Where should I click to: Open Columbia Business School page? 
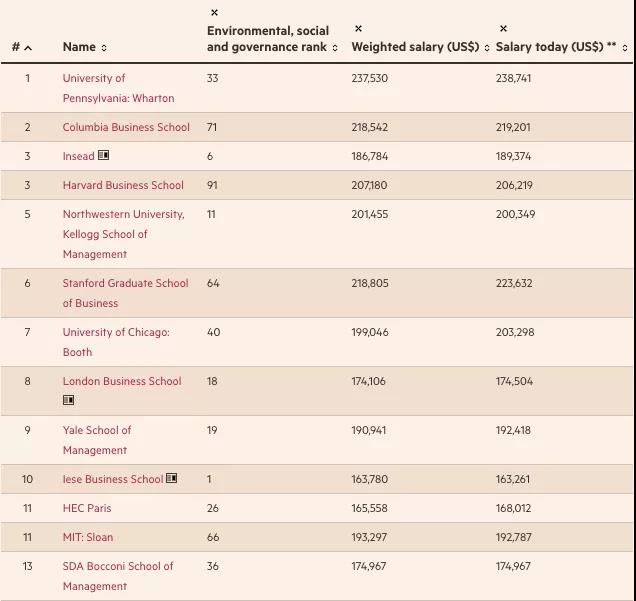point(126,127)
